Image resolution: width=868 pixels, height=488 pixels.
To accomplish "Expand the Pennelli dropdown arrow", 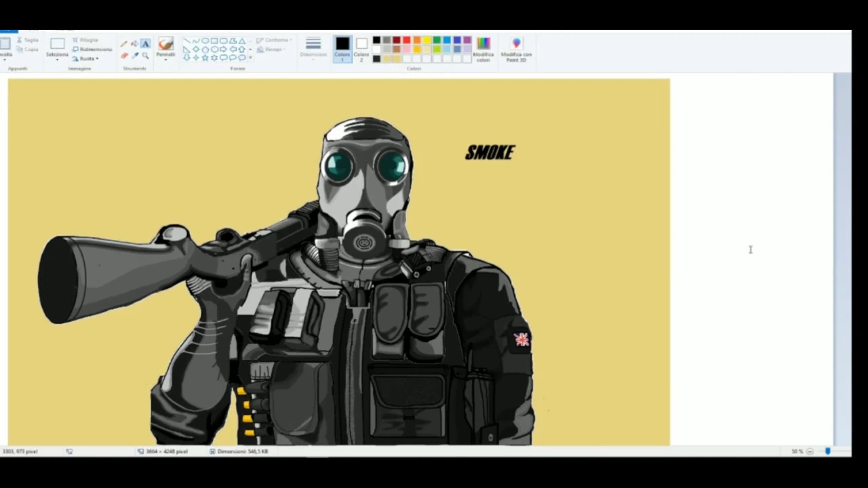I will [x=165, y=60].
